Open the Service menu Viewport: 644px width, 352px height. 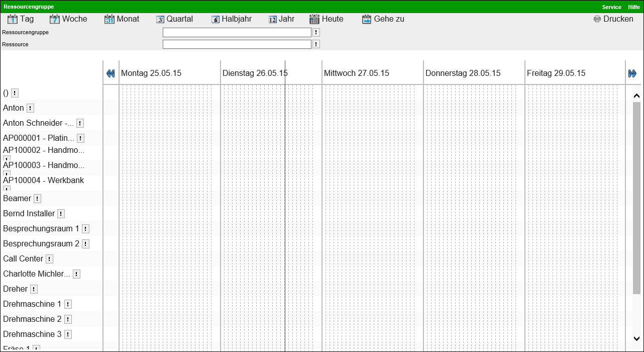(x=612, y=7)
